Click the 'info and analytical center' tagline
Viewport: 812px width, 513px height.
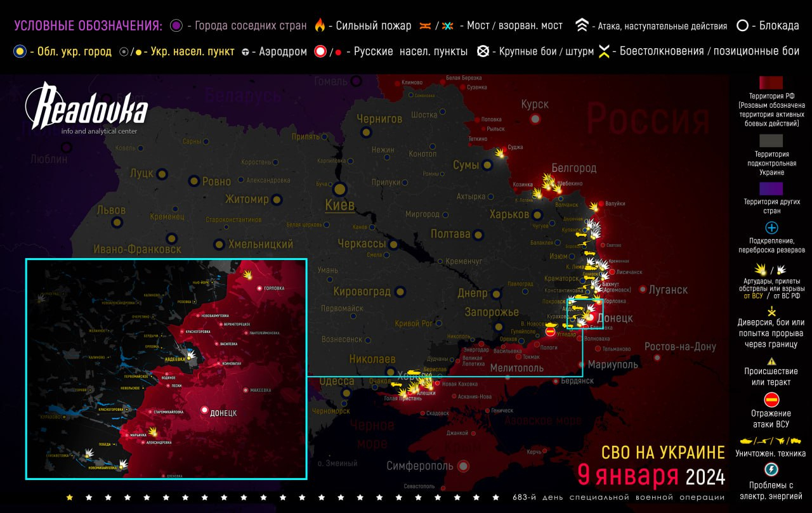(x=98, y=131)
